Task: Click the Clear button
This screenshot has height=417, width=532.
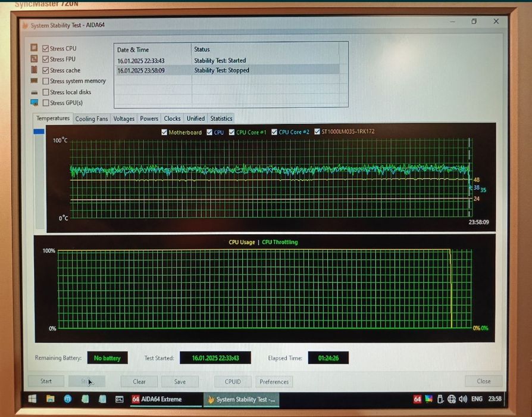Action: [x=139, y=382]
